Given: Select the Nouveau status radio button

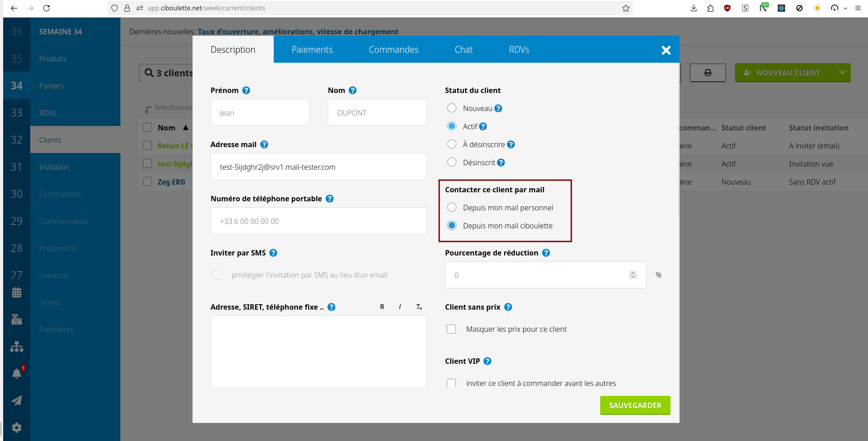Looking at the screenshot, I should pos(452,108).
